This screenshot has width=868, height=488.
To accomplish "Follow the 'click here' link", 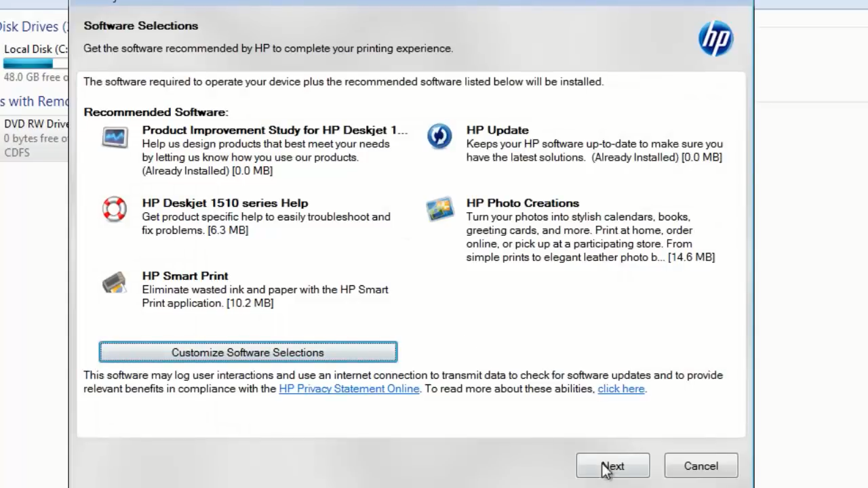I will [x=621, y=388].
